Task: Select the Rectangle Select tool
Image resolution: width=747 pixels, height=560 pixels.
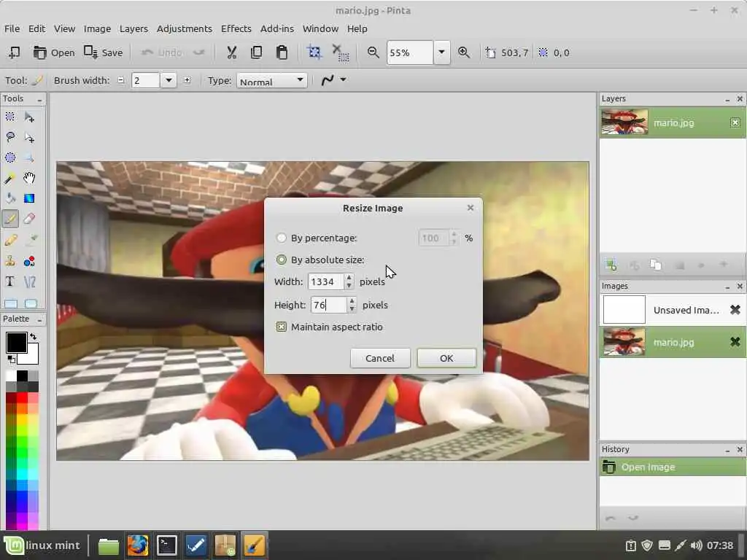Action: [x=10, y=117]
